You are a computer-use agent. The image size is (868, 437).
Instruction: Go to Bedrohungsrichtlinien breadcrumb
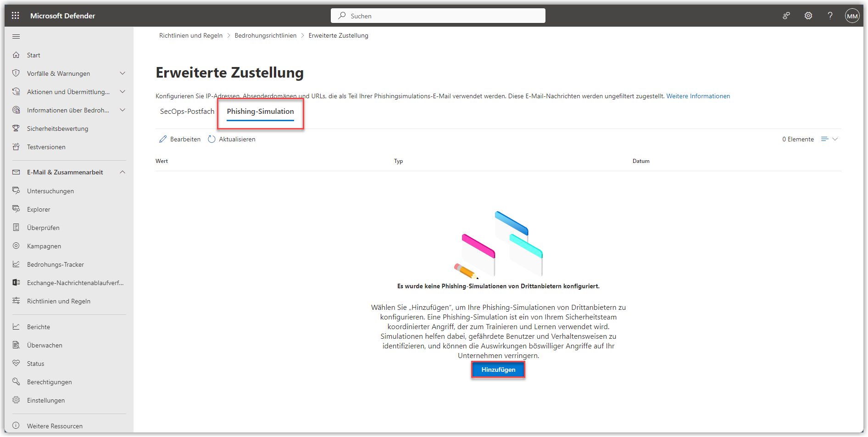(x=265, y=35)
